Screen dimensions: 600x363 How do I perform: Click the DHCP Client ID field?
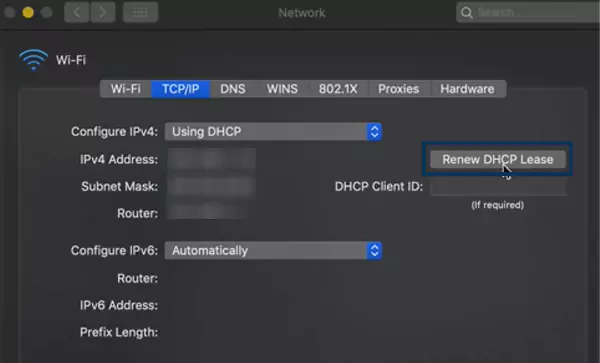[498, 187]
